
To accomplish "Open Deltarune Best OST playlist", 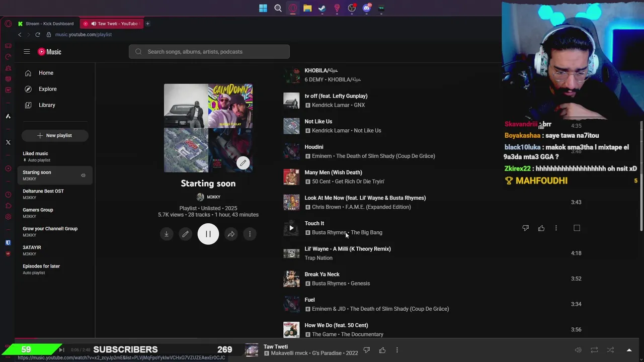I will click(55, 194).
